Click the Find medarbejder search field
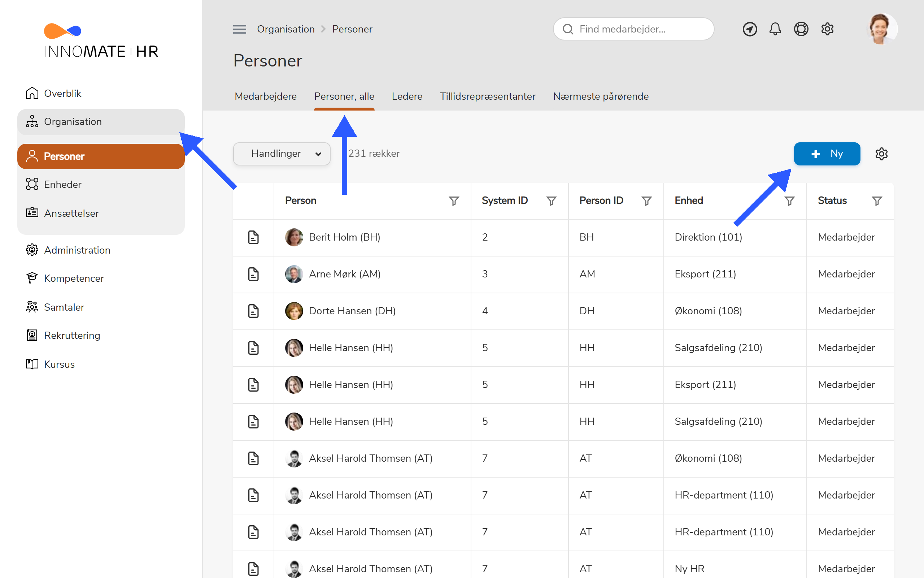This screenshot has height=578, width=924. point(633,29)
